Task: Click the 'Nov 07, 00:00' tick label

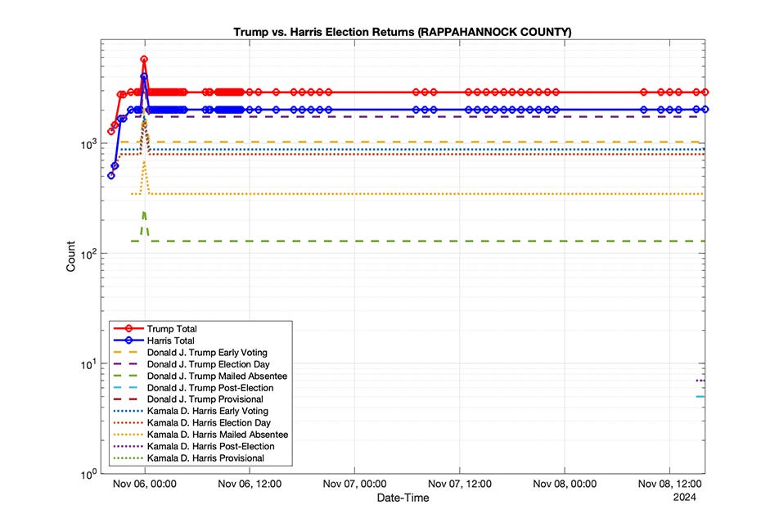Action: [x=355, y=484]
